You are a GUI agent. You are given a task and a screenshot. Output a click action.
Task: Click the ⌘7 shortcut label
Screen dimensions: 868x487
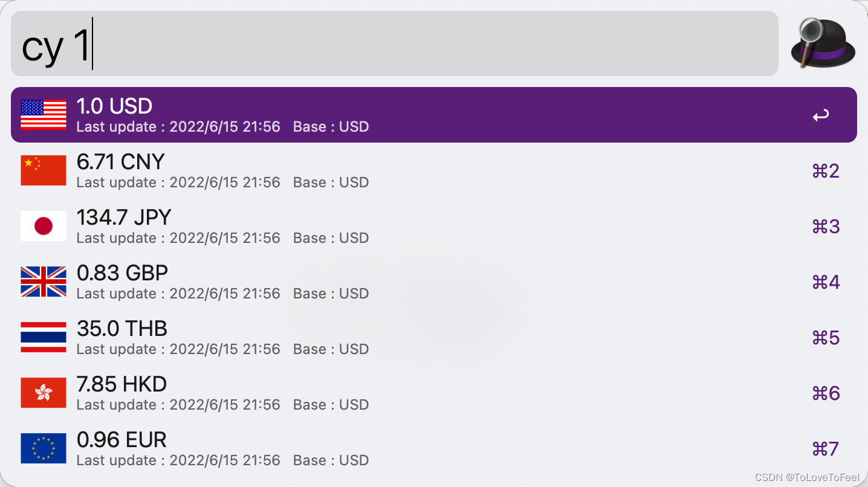[826, 449]
